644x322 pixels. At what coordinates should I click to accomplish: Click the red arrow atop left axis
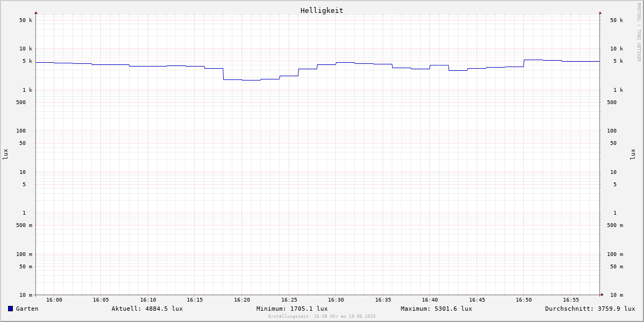click(36, 13)
